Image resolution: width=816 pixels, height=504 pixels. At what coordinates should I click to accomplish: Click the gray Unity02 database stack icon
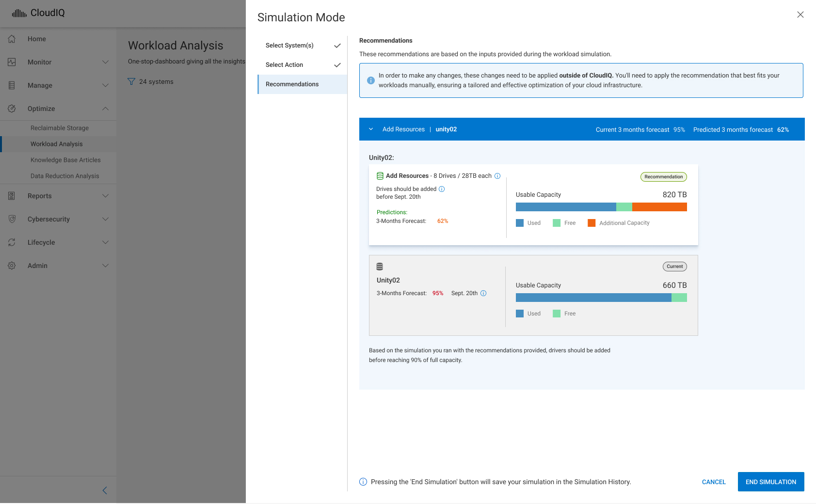coord(380,267)
